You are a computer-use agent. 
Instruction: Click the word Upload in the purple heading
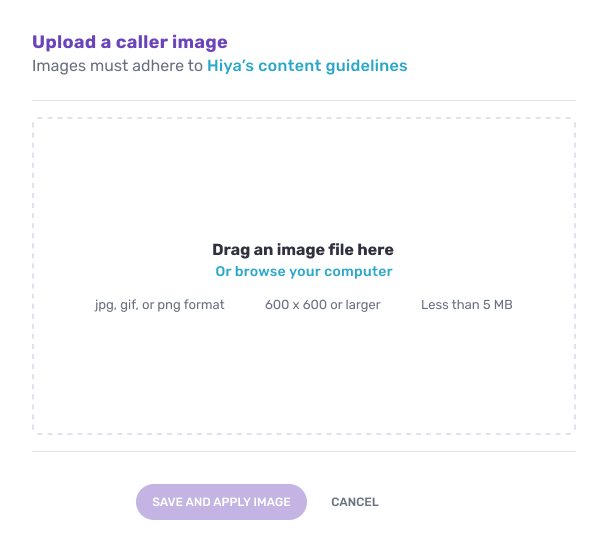64,42
